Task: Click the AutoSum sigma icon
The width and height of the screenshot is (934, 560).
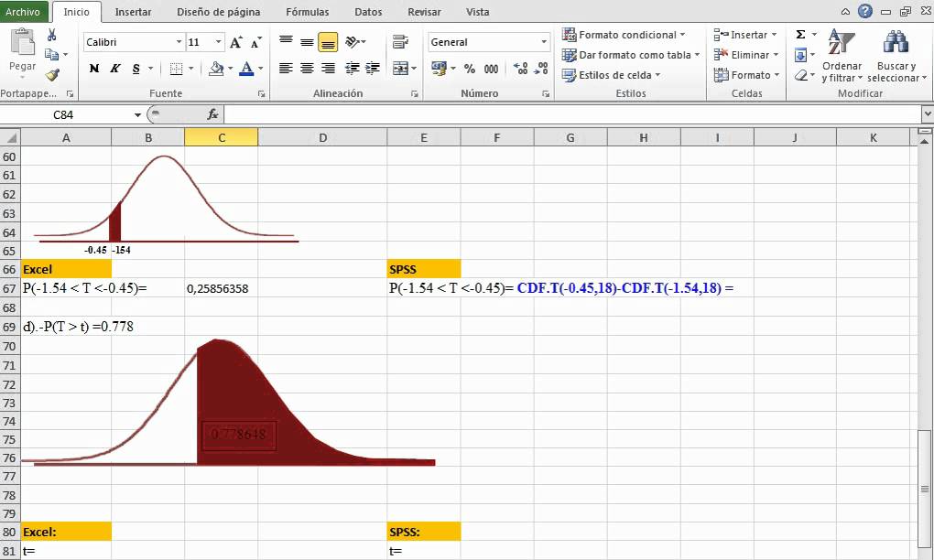Action: [800, 35]
